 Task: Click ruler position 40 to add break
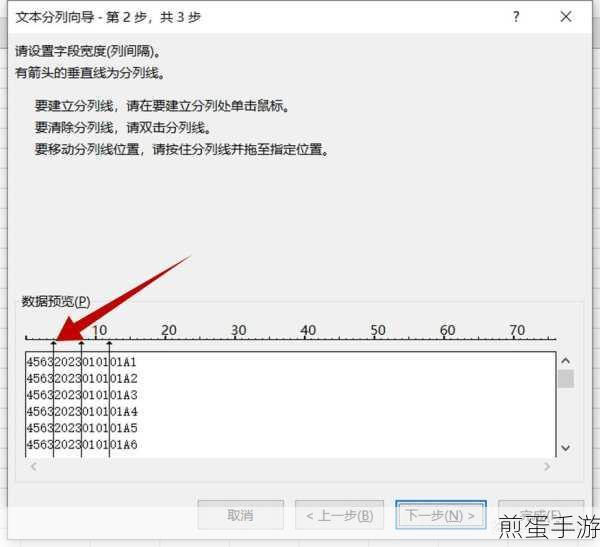[308, 331]
